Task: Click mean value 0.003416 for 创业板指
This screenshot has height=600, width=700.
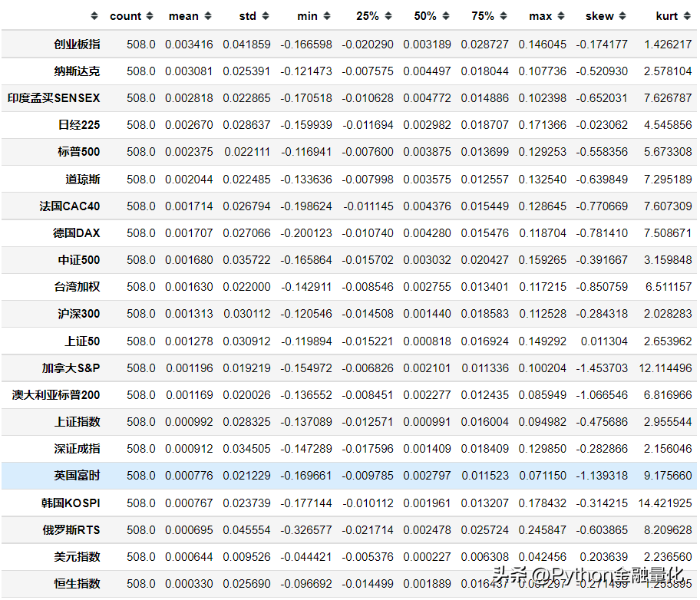Action: [x=189, y=45]
